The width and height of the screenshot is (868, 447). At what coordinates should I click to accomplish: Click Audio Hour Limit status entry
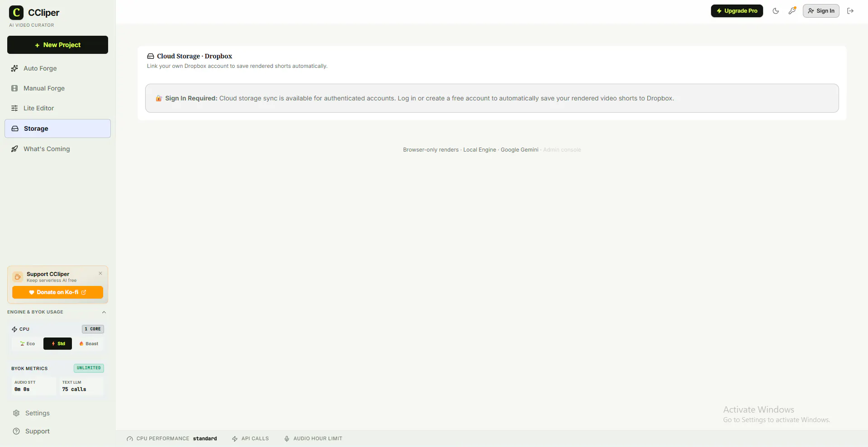click(313, 438)
